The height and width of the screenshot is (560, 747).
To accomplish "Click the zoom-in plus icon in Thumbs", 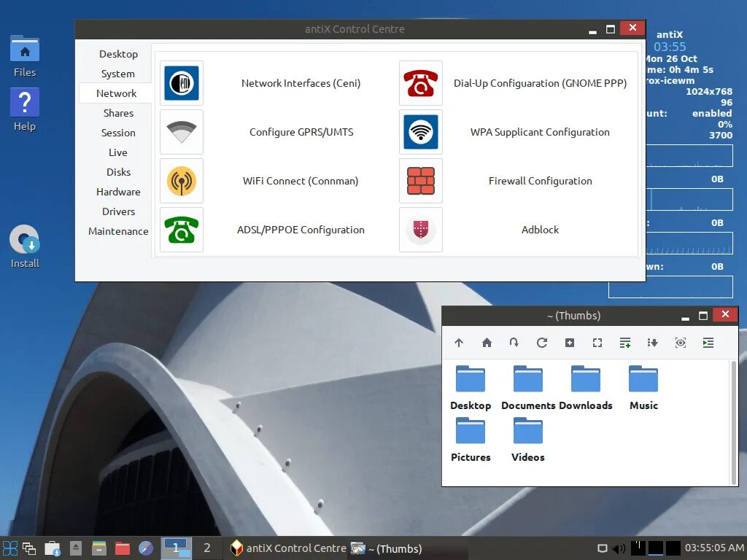I will pos(570,343).
